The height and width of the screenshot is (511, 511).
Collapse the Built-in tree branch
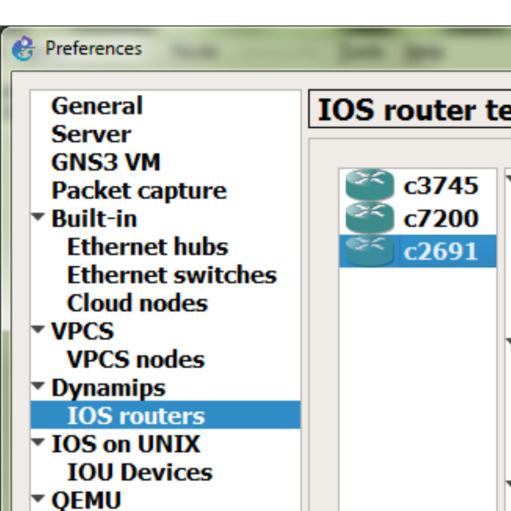[38, 217]
